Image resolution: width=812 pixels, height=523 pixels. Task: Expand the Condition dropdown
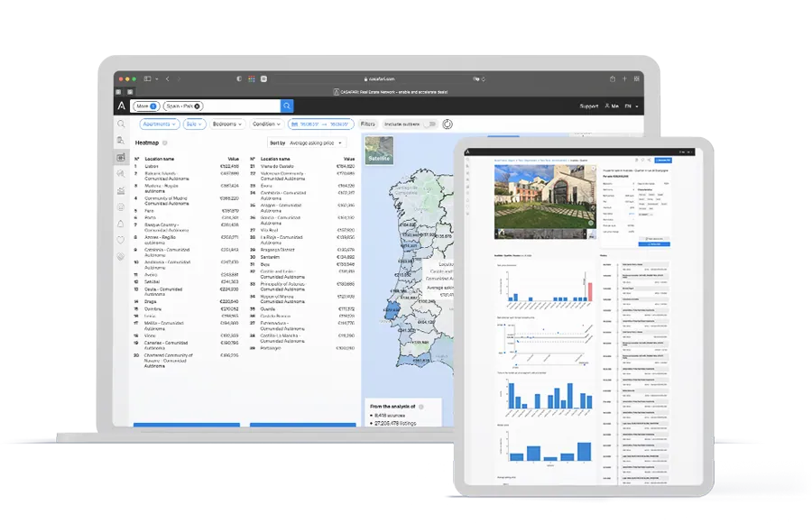(x=266, y=124)
